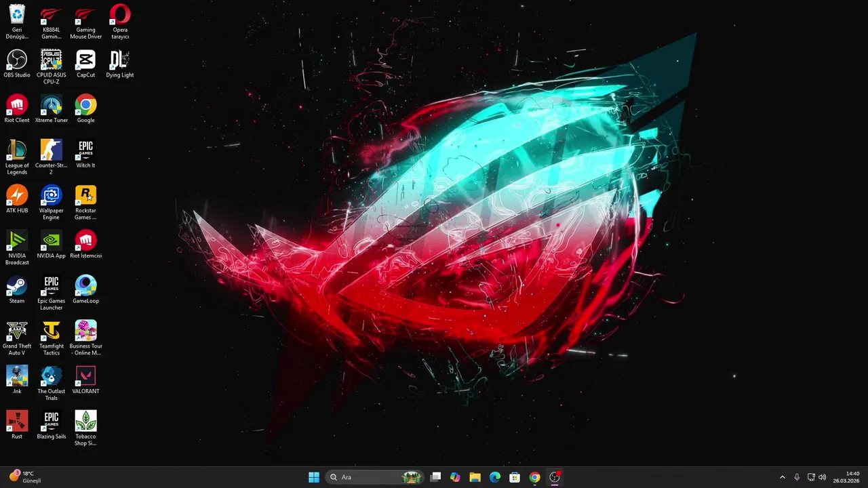Screen dimensions: 868x488
Task: Select the Epic Games Launcher shortcut
Action: point(52,293)
